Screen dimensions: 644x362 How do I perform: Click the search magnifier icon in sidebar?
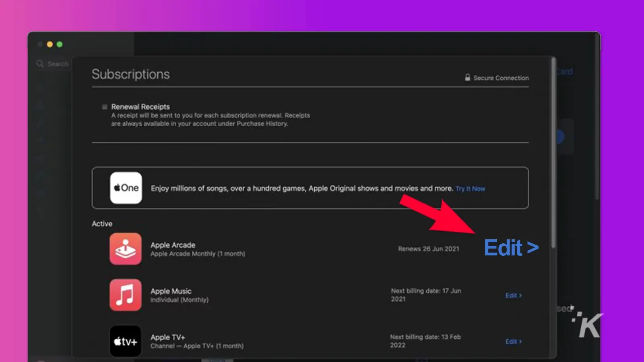click(x=40, y=64)
